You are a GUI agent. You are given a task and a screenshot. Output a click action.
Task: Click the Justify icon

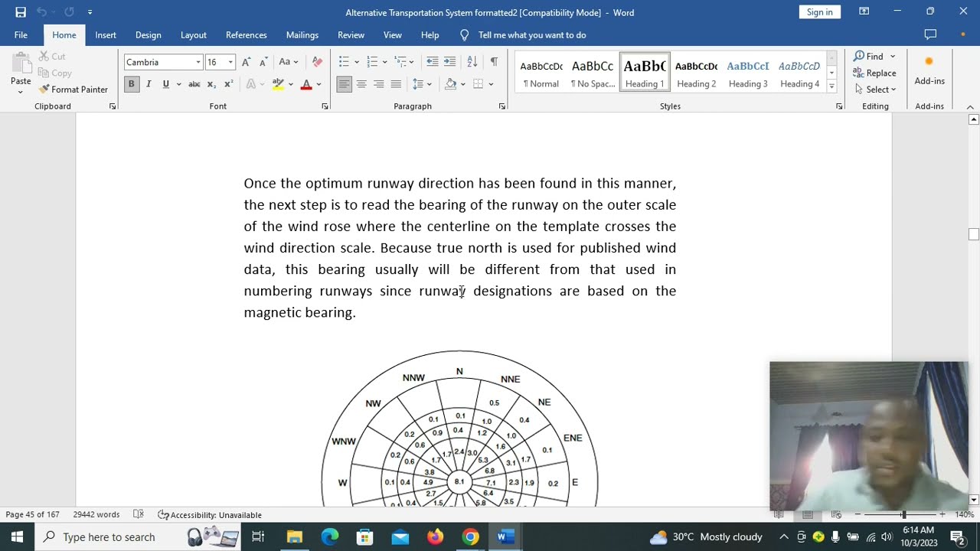tap(396, 84)
